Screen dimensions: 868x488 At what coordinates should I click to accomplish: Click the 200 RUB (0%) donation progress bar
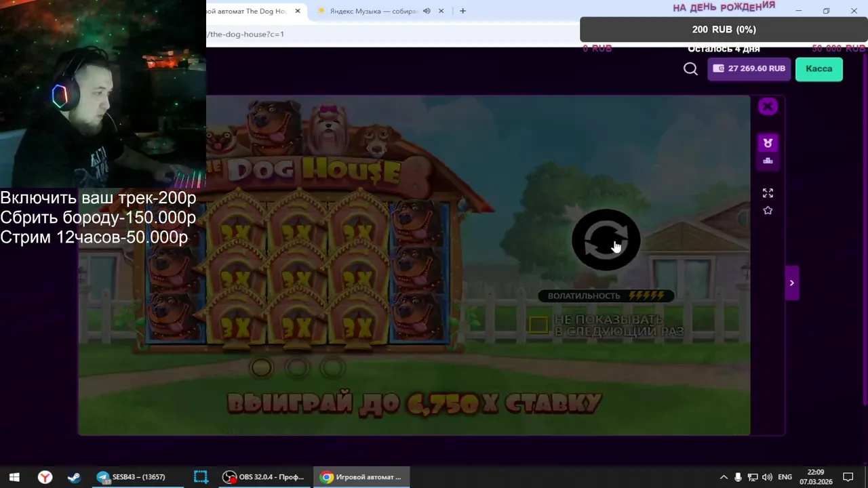[x=724, y=29]
